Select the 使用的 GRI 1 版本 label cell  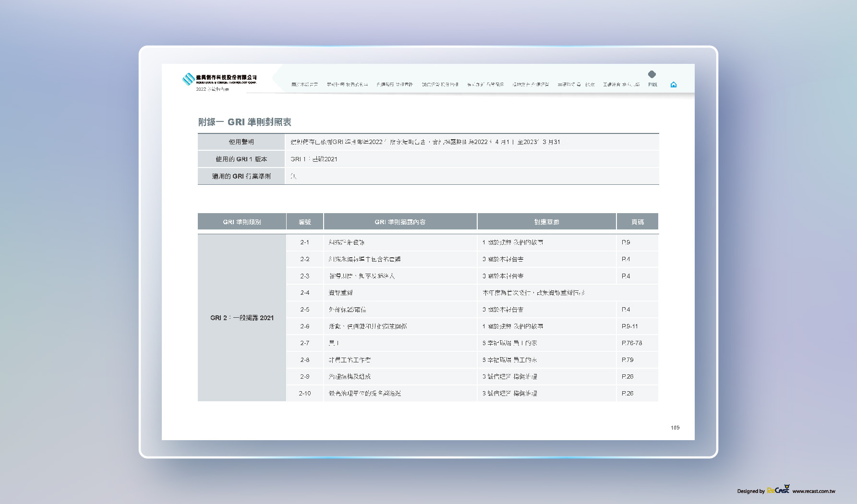click(241, 159)
